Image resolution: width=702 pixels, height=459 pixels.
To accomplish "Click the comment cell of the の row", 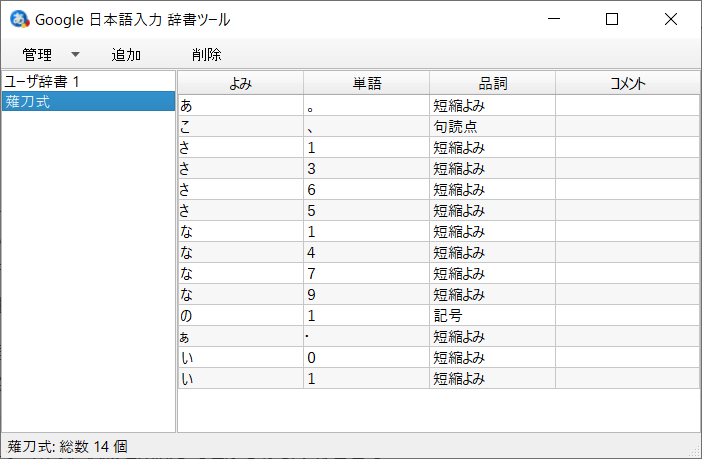I will (x=628, y=316).
